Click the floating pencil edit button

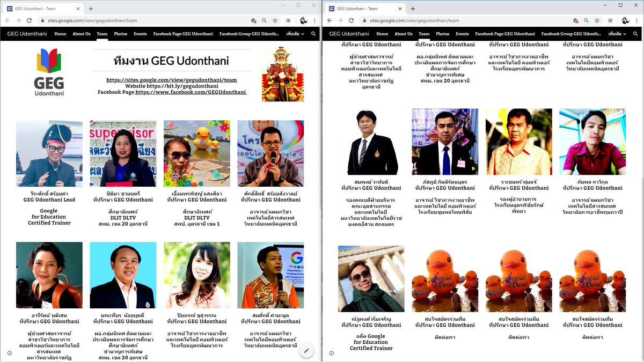pos(306,350)
